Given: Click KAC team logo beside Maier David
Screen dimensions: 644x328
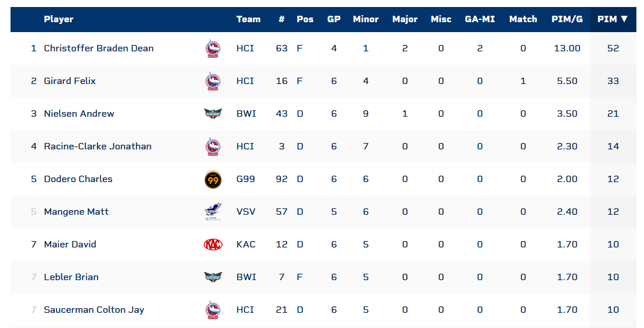Looking at the screenshot, I should point(213,245).
